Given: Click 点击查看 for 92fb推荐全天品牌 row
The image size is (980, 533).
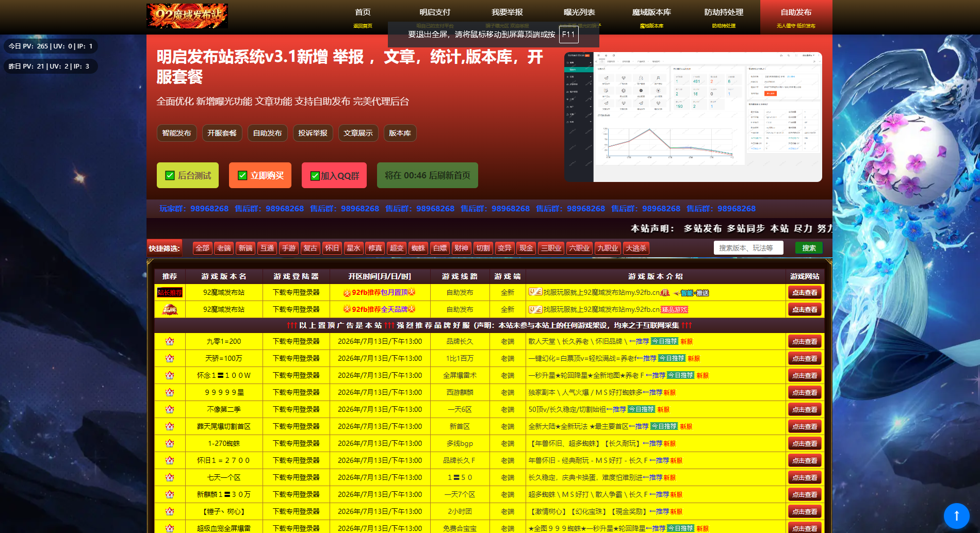Looking at the screenshot, I should (805, 309).
